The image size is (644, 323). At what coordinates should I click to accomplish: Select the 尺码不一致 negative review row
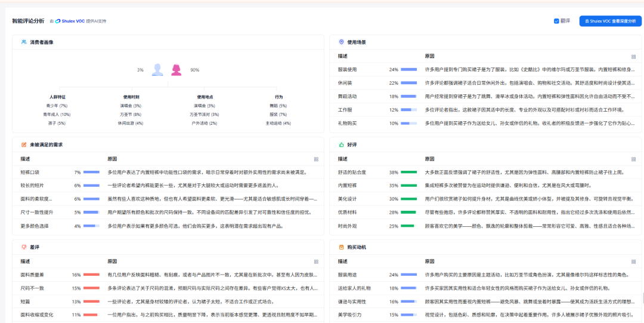168,288
